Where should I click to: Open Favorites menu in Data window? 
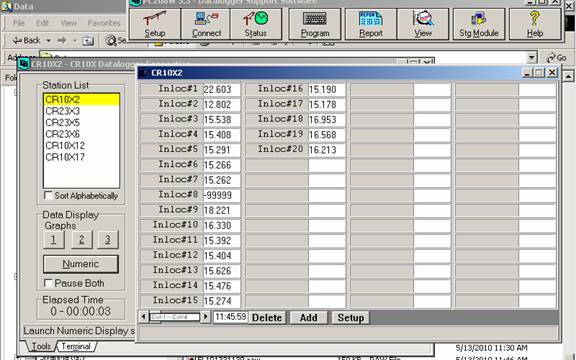click(x=104, y=23)
